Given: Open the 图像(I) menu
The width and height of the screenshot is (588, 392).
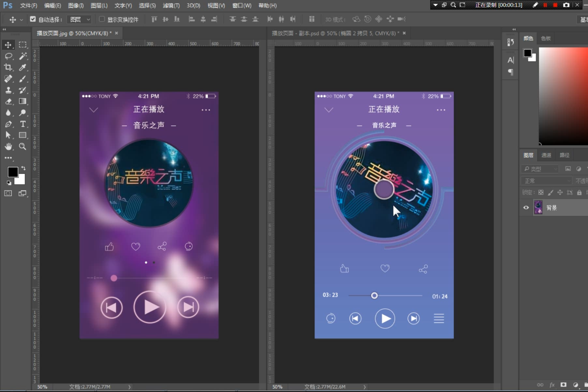Looking at the screenshot, I should (x=76, y=6).
